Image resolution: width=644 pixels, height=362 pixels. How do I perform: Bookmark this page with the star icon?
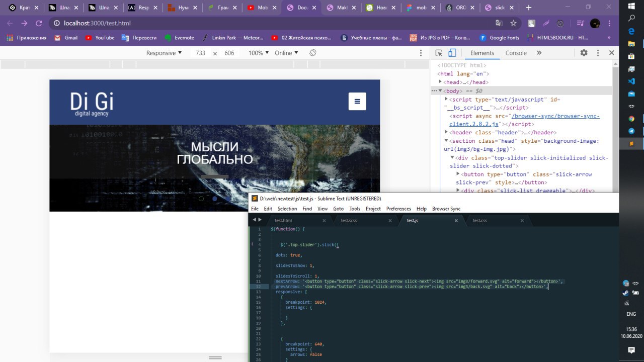pyautogui.click(x=513, y=23)
